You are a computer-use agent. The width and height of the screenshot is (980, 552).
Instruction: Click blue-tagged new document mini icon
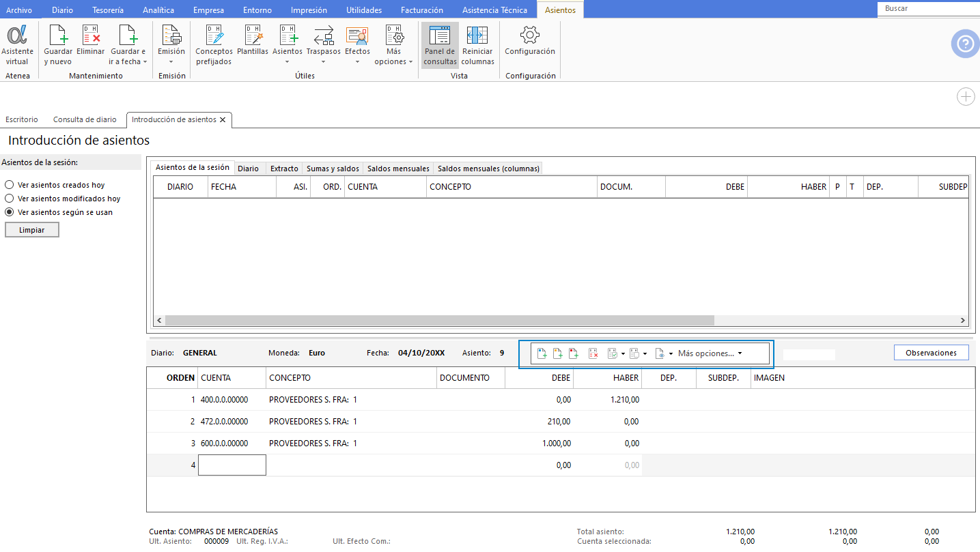tap(542, 353)
